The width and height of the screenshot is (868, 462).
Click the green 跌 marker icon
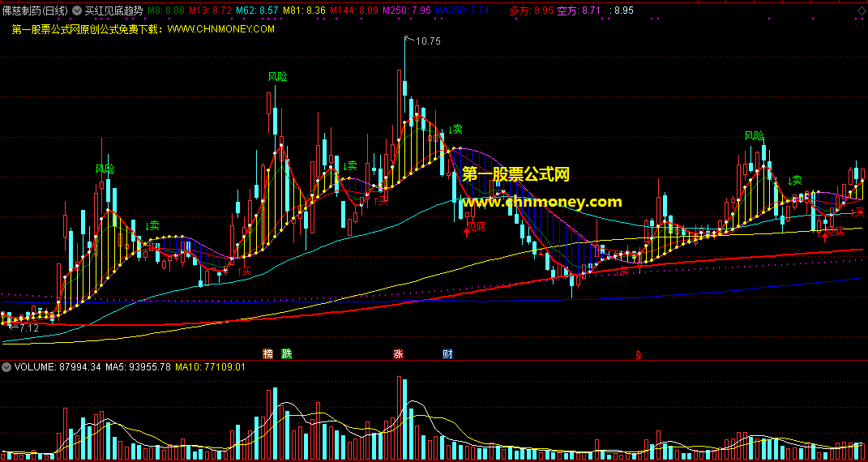pos(287,353)
